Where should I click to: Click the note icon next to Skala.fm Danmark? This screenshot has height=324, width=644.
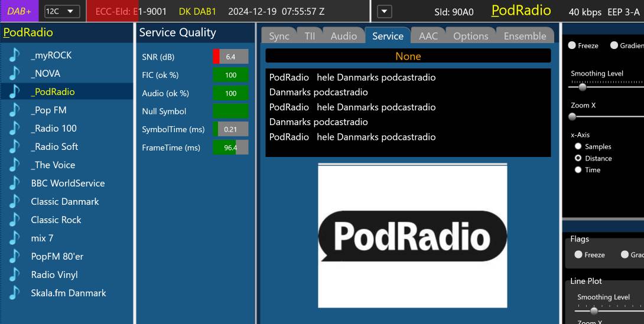[15, 293]
